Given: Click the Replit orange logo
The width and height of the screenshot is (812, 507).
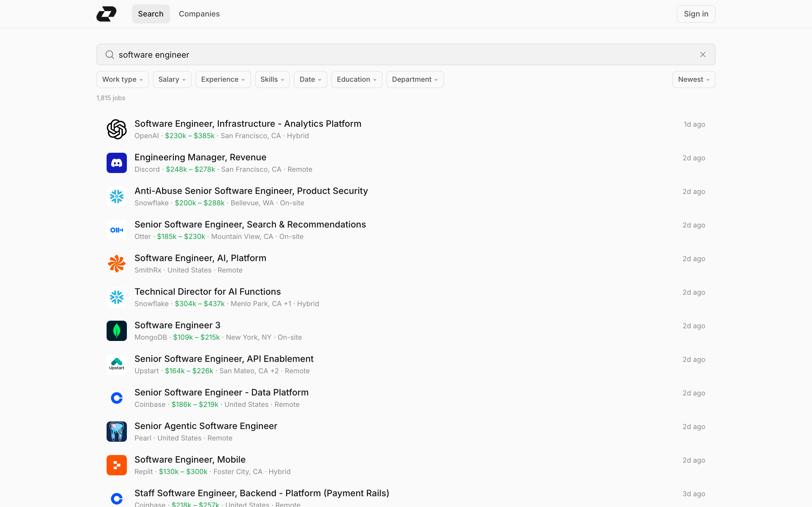Looking at the screenshot, I should coord(116,465).
